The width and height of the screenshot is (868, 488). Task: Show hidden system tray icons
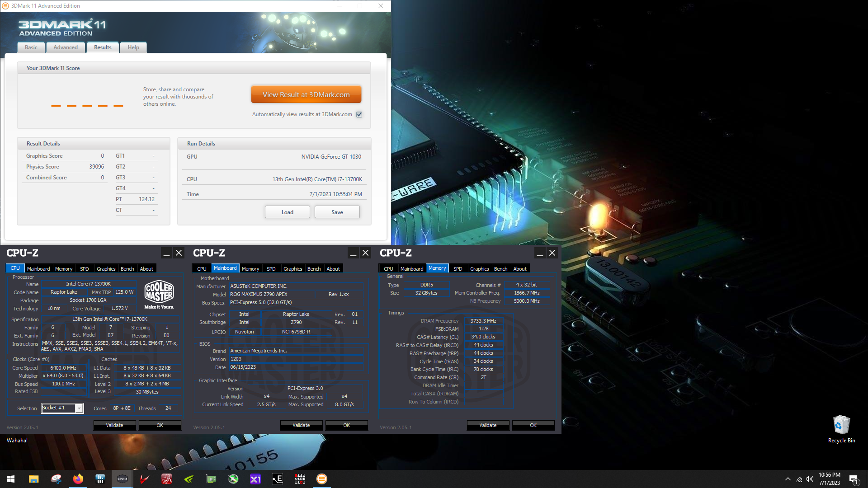click(x=788, y=479)
